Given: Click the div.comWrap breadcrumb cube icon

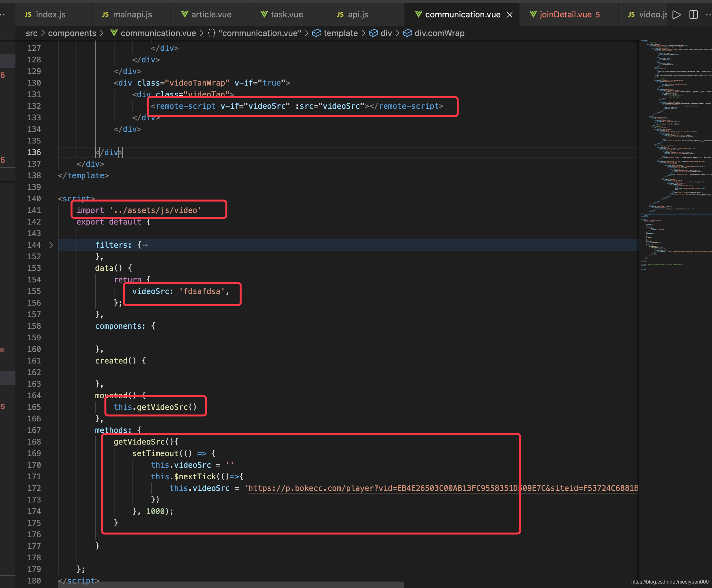Looking at the screenshot, I should 407,33.
